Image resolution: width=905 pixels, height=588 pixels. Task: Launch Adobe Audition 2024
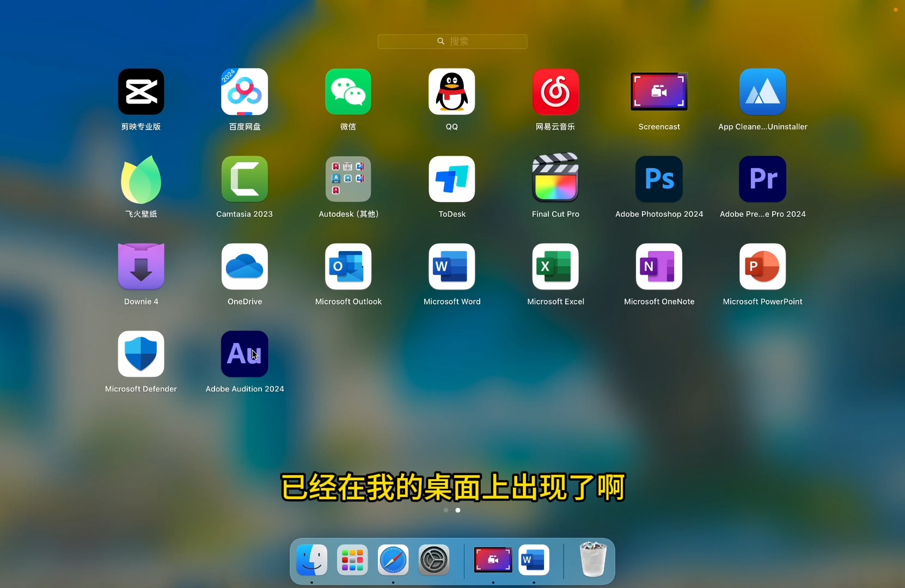244,354
